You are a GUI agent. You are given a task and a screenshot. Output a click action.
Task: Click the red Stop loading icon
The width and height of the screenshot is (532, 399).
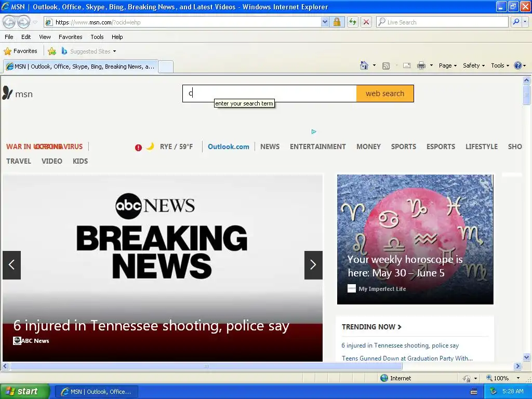pos(366,22)
